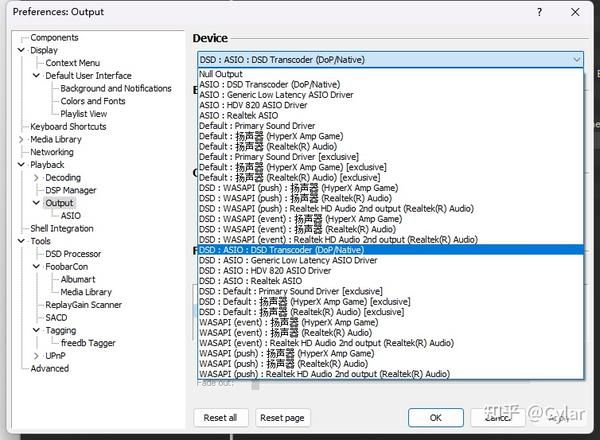Open Keyboard Shortcuts preferences
Image resolution: width=600 pixels, height=440 pixels.
click(x=68, y=127)
